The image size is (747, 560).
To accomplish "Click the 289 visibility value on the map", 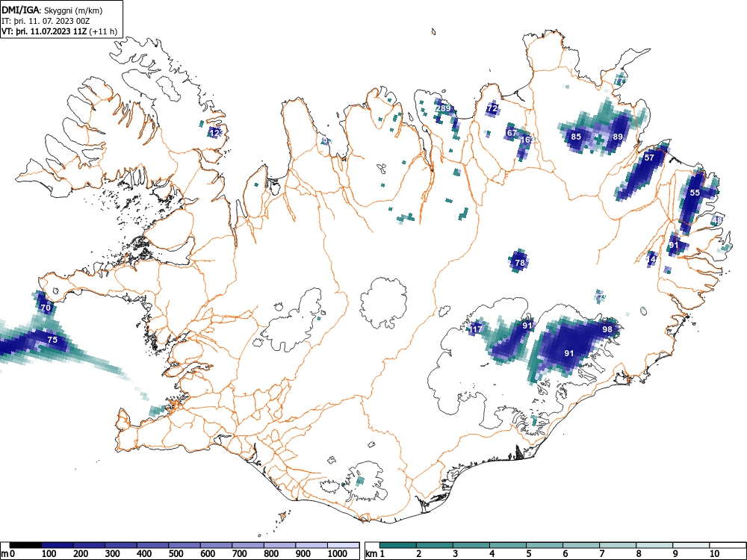I will coord(443,108).
